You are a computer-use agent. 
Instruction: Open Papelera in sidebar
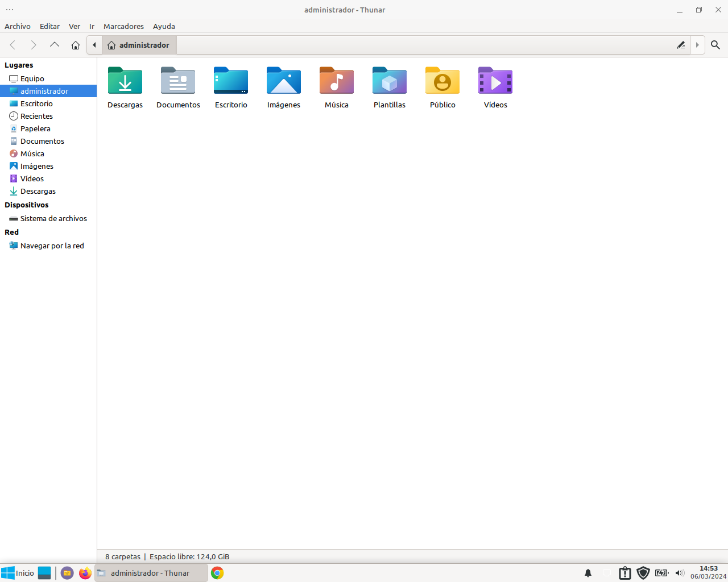(x=48, y=128)
